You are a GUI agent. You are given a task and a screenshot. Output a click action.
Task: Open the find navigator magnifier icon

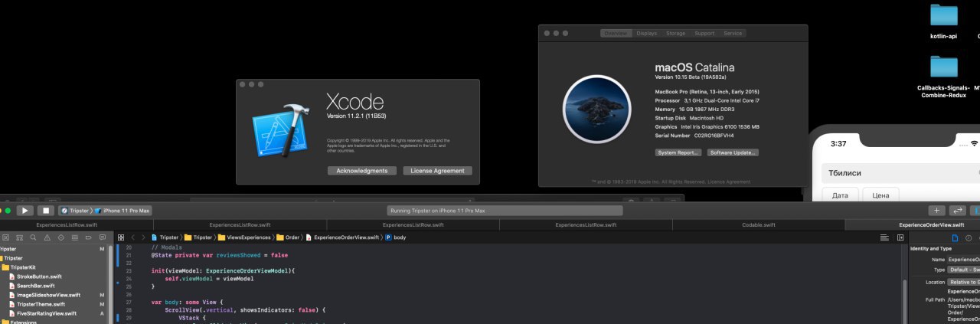click(33, 237)
